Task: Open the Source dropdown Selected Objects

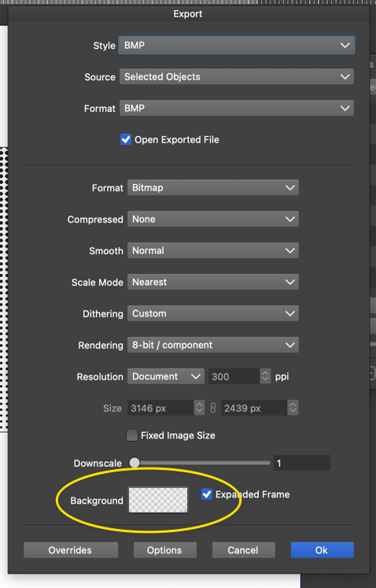Action: (237, 77)
